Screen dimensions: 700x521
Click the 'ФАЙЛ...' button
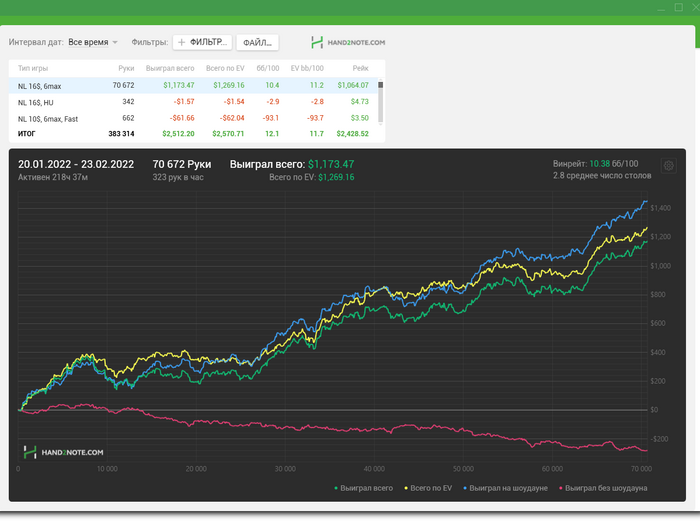point(258,42)
